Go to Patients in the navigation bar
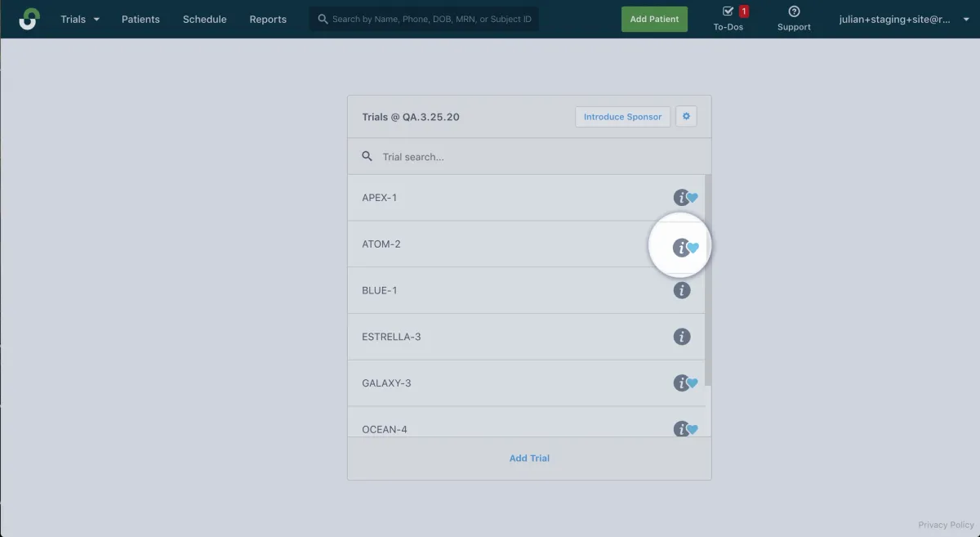 click(140, 19)
